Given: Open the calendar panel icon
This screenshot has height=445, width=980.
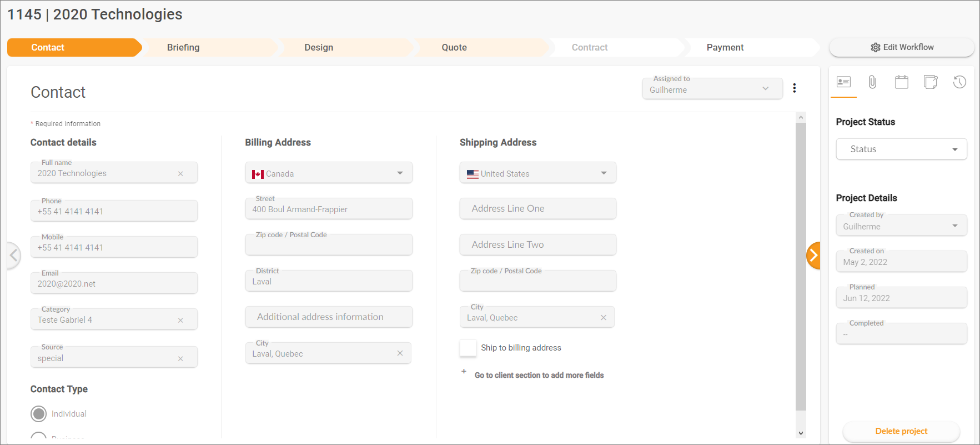Looking at the screenshot, I should pyautogui.click(x=902, y=83).
